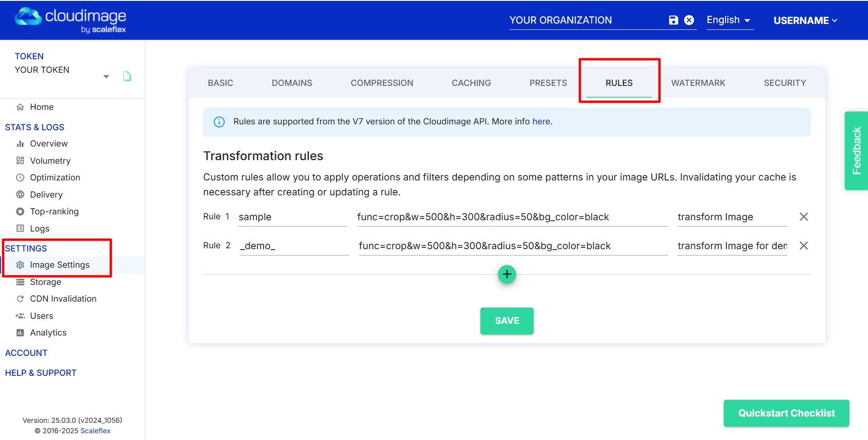Edit the Rule 1 'sample' pattern field

(x=292, y=217)
